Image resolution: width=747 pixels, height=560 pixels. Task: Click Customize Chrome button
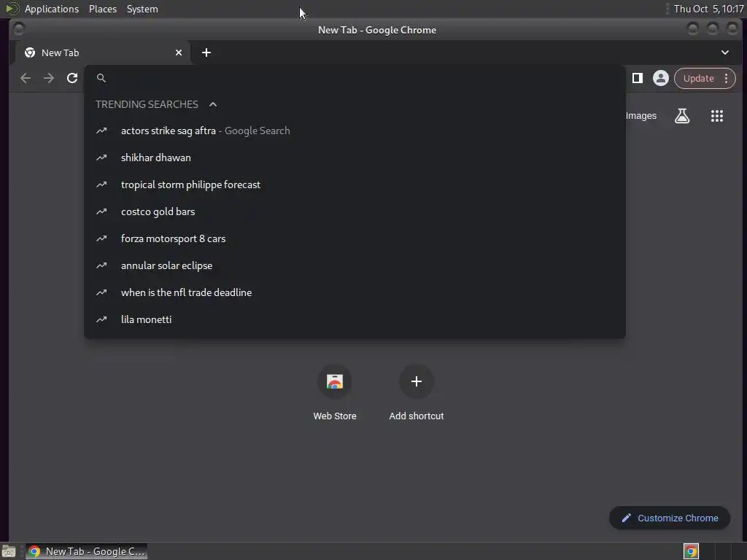670,518
